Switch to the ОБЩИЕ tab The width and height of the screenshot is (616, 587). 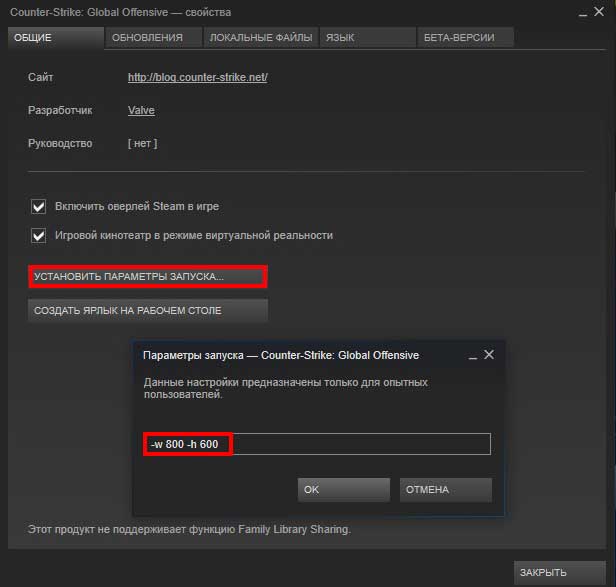click(x=56, y=38)
